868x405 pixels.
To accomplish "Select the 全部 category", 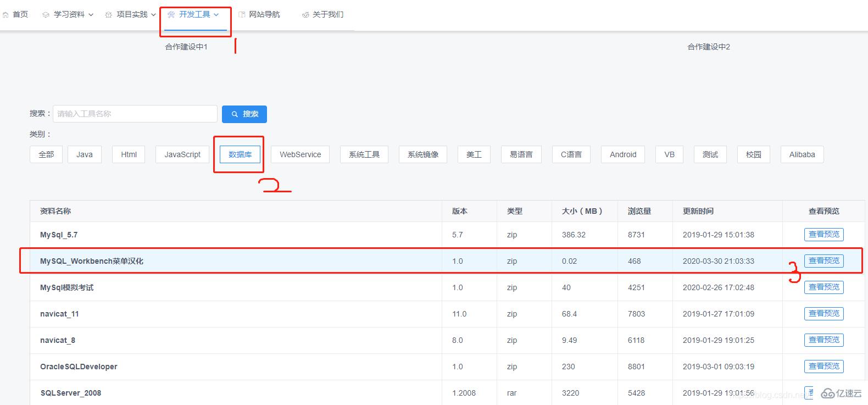I will pos(46,154).
